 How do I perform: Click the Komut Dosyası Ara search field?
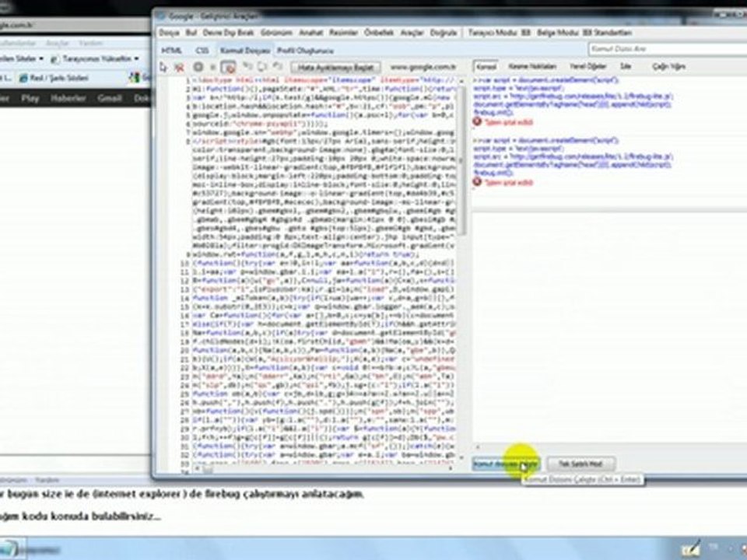pos(668,49)
